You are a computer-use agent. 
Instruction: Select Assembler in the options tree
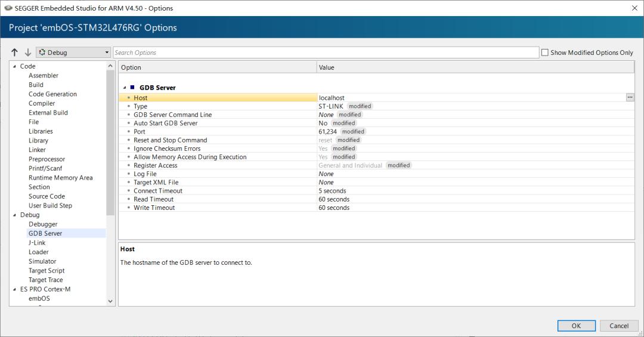43,76
